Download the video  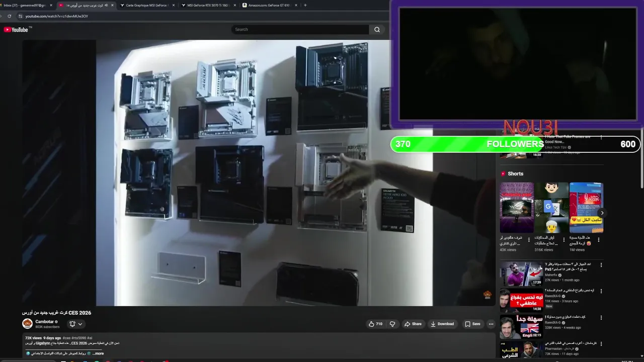[442, 324]
